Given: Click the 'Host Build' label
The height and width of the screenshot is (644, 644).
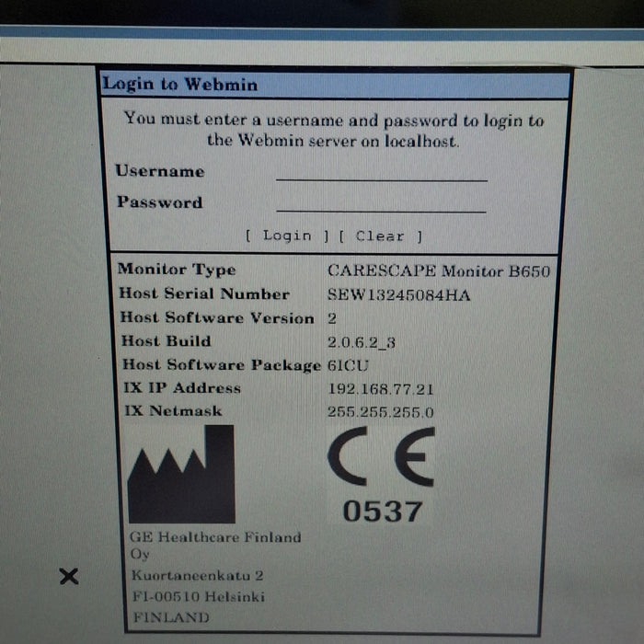Looking at the screenshot, I should (167, 341).
